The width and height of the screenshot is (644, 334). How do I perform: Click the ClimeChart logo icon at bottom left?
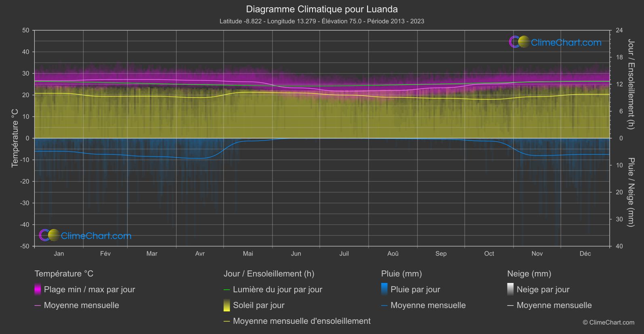pyautogui.click(x=49, y=235)
